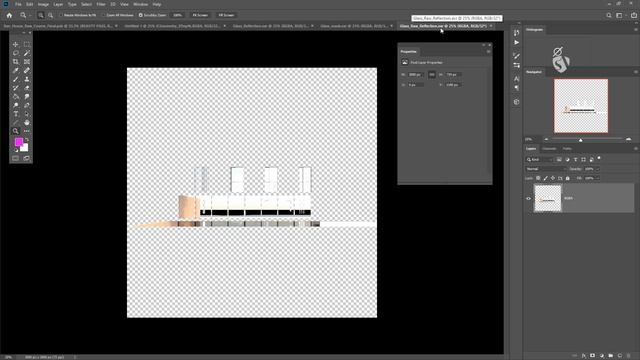Change the screen mode

(27, 158)
